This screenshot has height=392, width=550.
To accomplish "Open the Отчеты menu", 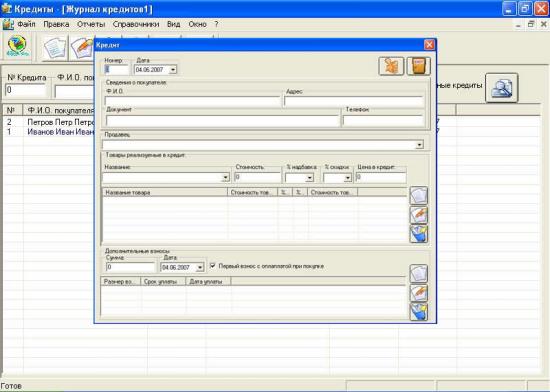I will tap(91, 24).
